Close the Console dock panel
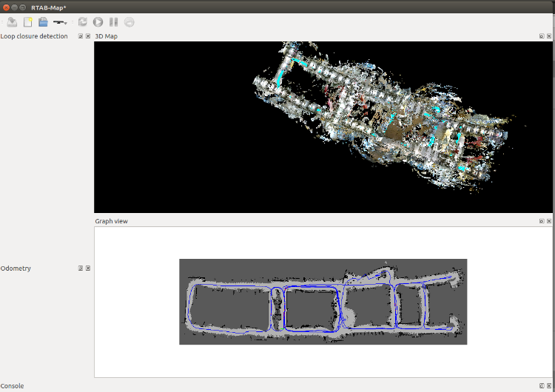The image size is (555, 392). (548, 386)
